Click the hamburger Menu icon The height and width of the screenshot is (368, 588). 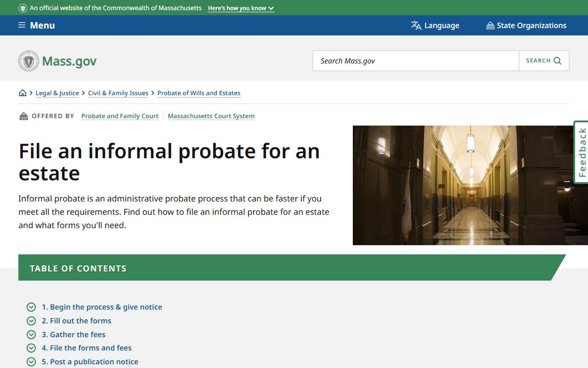click(22, 25)
